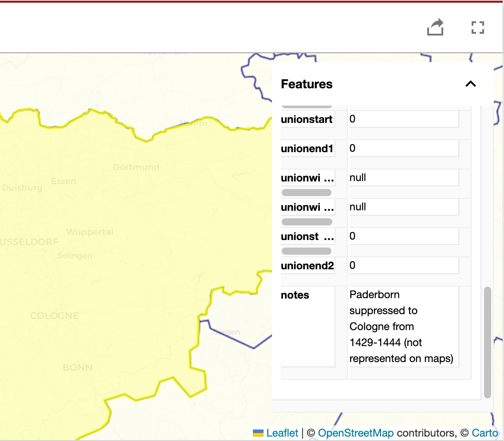Open the Carto attribution link
Image resolution: width=504 pixels, height=441 pixels.
tap(484, 433)
